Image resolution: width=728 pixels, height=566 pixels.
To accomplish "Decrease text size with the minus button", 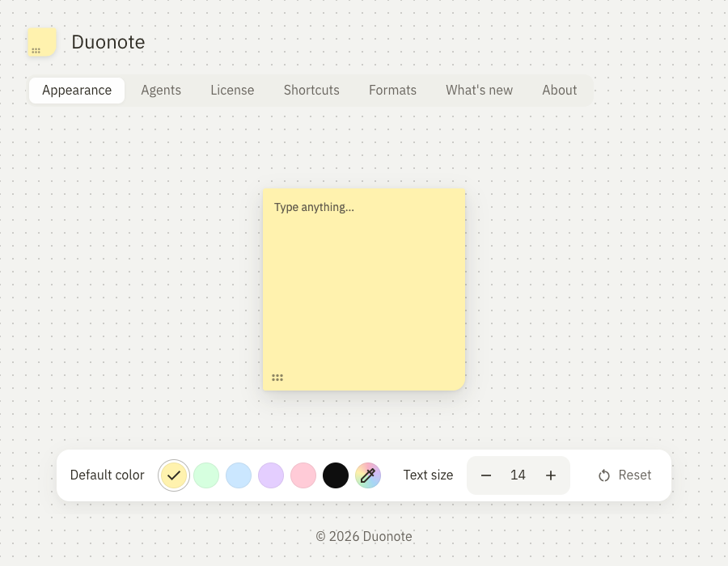I will (485, 475).
